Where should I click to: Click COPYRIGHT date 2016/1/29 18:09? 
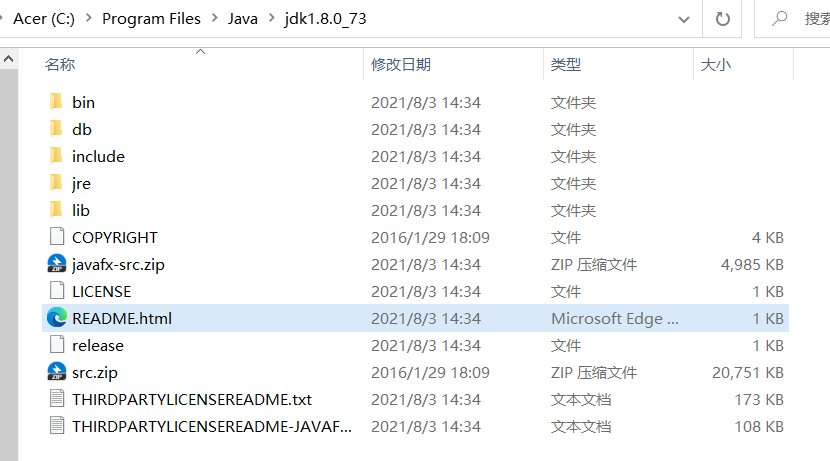430,237
